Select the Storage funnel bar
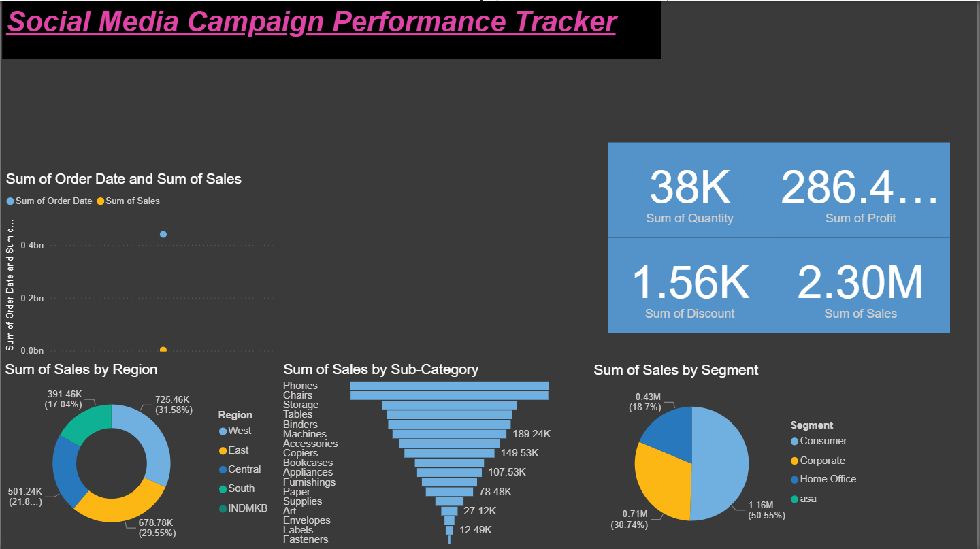The height and width of the screenshot is (549, 980). pyautogui.click(x=449, y=405)
